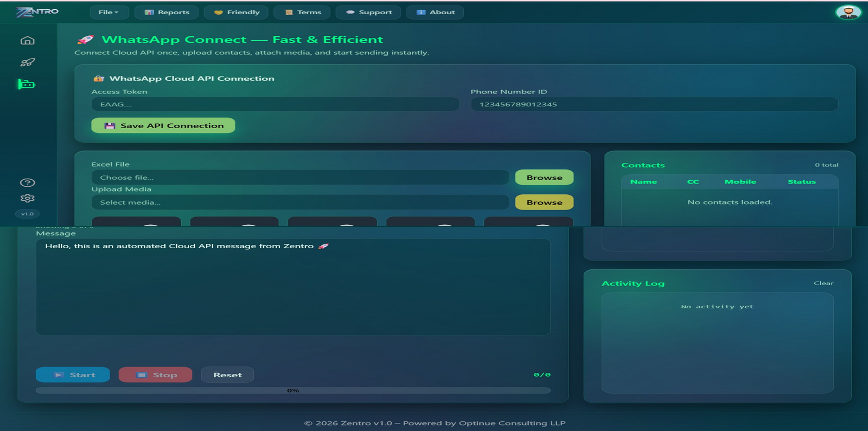Click the Status column header in Contacts
This screenshot has width=868, height=431.
802,182
